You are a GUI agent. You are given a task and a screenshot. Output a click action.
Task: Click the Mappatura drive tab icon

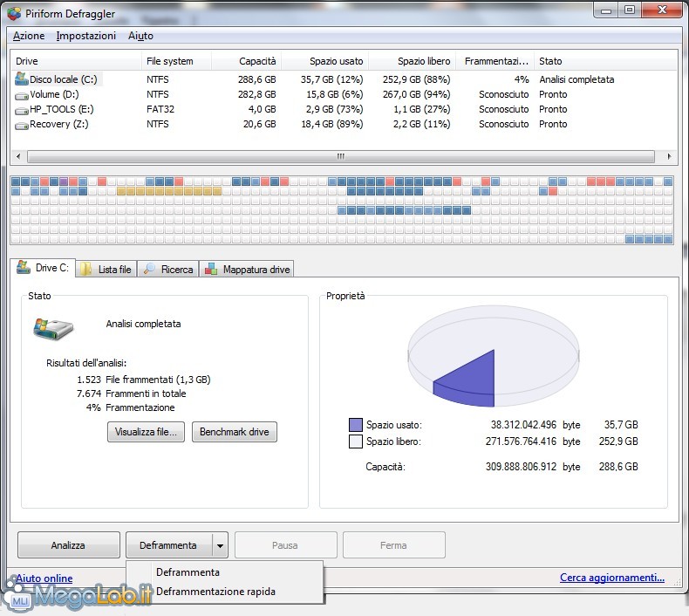211,270
